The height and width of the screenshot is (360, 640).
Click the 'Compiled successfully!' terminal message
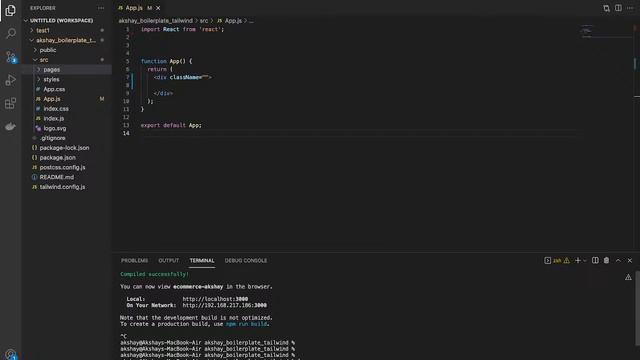coord(154,274)
